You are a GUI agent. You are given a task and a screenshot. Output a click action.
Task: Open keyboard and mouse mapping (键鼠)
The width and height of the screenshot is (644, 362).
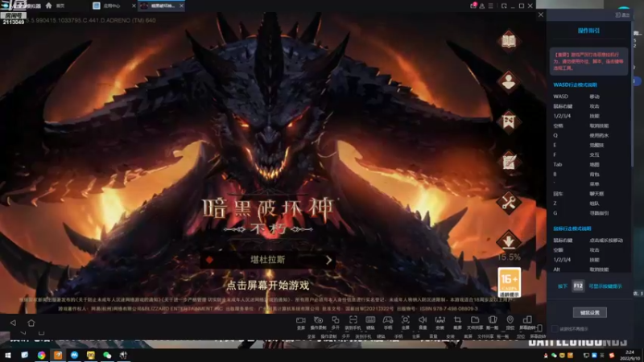click(370, 323)
